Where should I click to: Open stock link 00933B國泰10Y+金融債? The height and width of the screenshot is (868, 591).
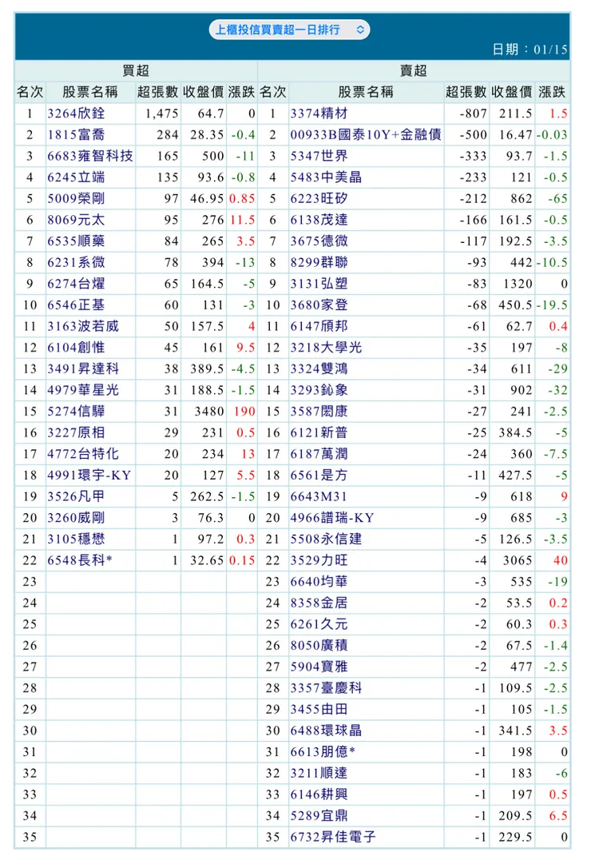pyautogui.click(x=366, y=134)
